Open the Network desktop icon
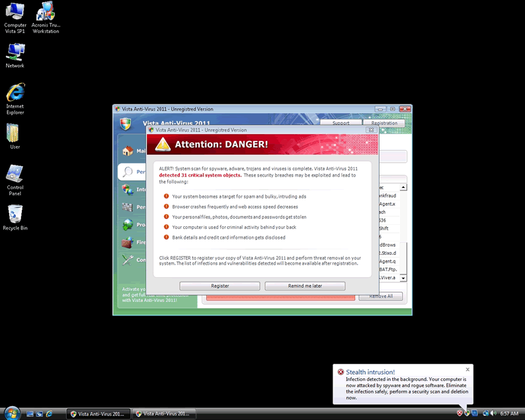This screenshot has width=525, height=420. (x=15, y=54)
